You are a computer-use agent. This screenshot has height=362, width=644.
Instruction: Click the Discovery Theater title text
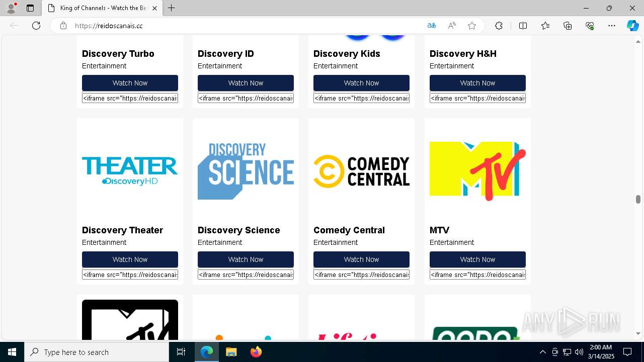click(x=122, y=230)
